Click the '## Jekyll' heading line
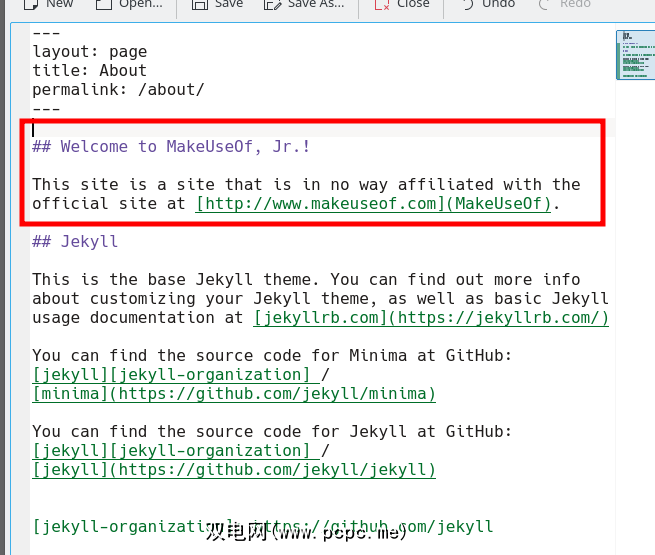The image size is (655, 555). (75, 242)
